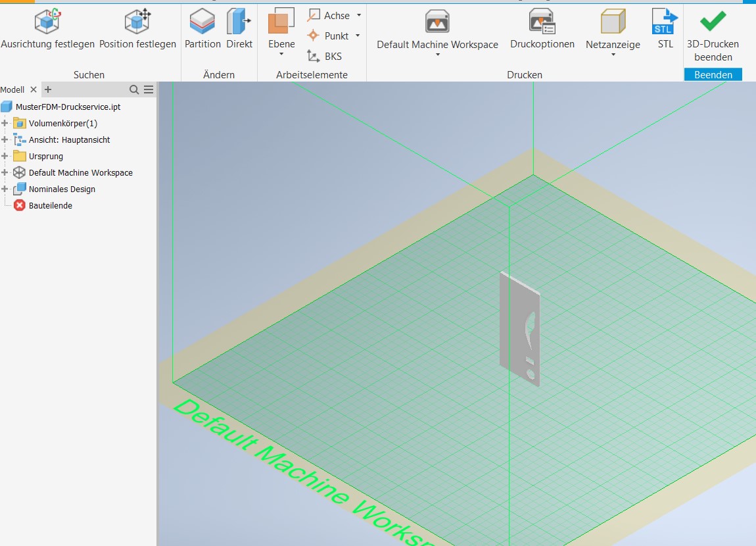Click the Ausrichtung festlegen tool icon
The image size is (756, 546).
[47, 21]
